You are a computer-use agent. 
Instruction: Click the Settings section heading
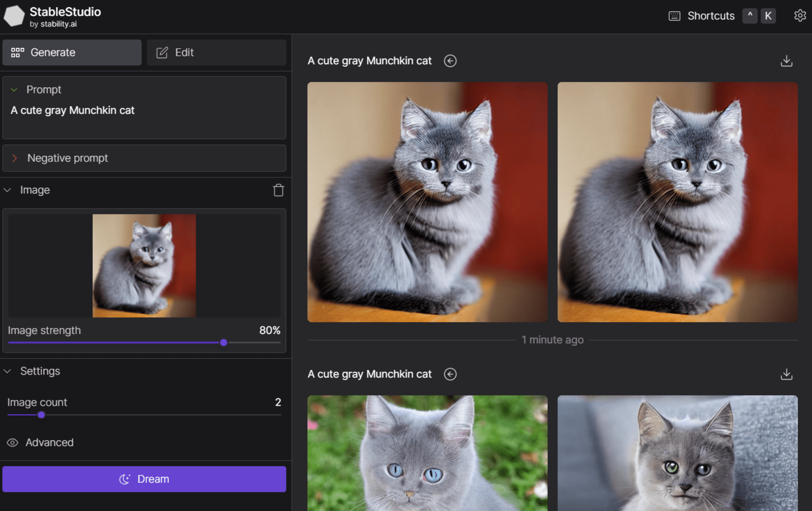coord(40,371)
